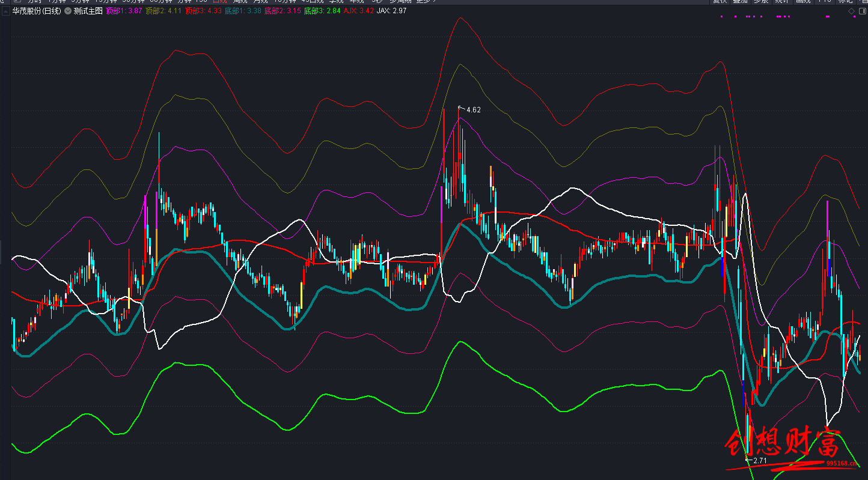Switch to the 年线 yearly period tab
Image resolution: width=868 pixels, height=480 pixels.
[357, 2]
